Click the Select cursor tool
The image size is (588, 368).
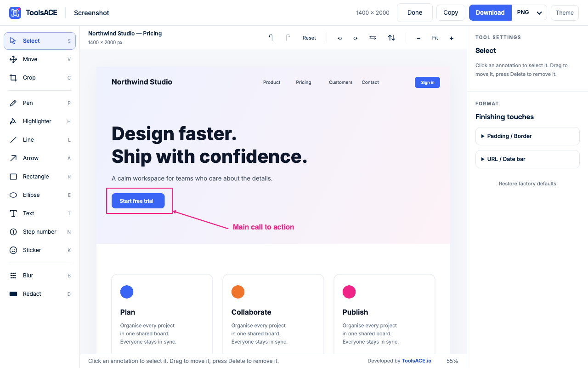(x=40, y=41)
